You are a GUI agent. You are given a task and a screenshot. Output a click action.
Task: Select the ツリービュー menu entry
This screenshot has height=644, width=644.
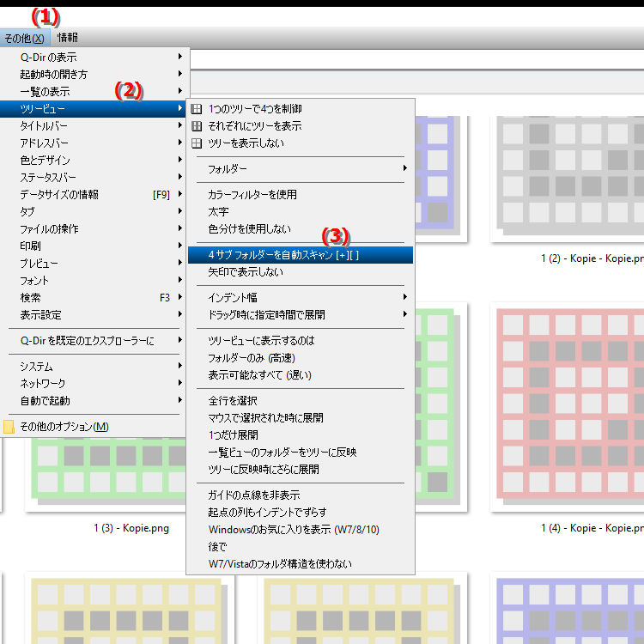point(94,109)
